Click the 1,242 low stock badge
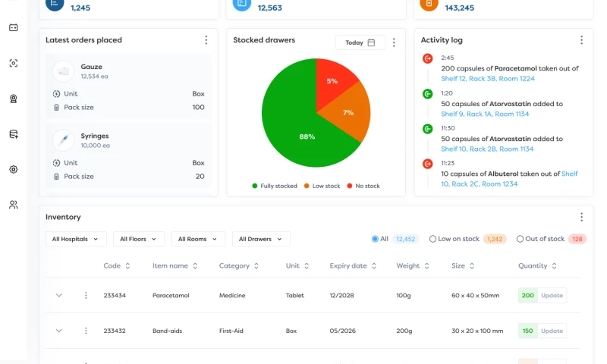The width and height of the screenshot is (607, 364). point(495,239)
